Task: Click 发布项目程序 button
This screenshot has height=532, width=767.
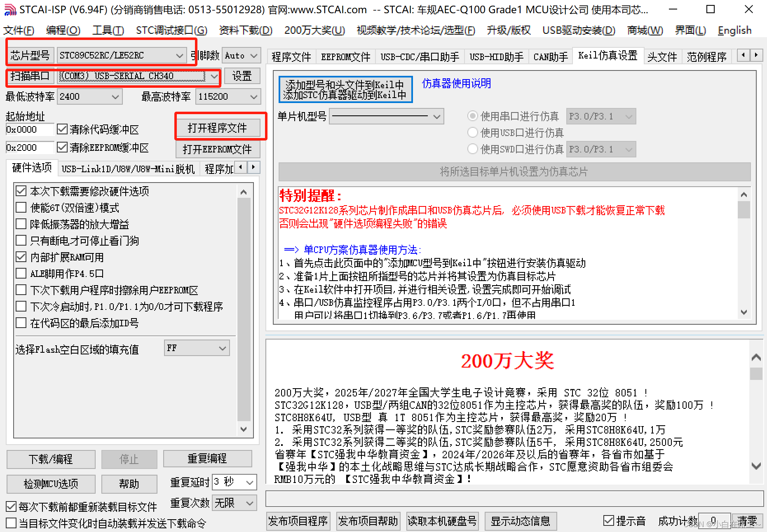Action: click(x=298, y=521)
